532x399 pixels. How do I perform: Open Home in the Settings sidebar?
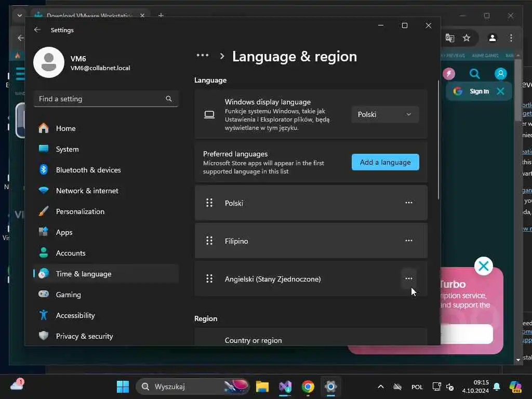tap(106, 128)
